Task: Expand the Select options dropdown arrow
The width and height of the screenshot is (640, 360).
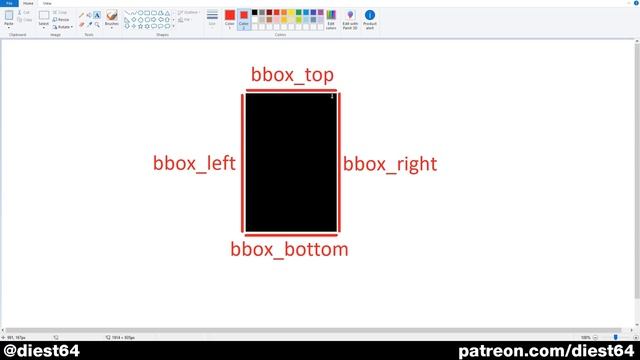Action: pyautogui.click(x=44, y=28)
